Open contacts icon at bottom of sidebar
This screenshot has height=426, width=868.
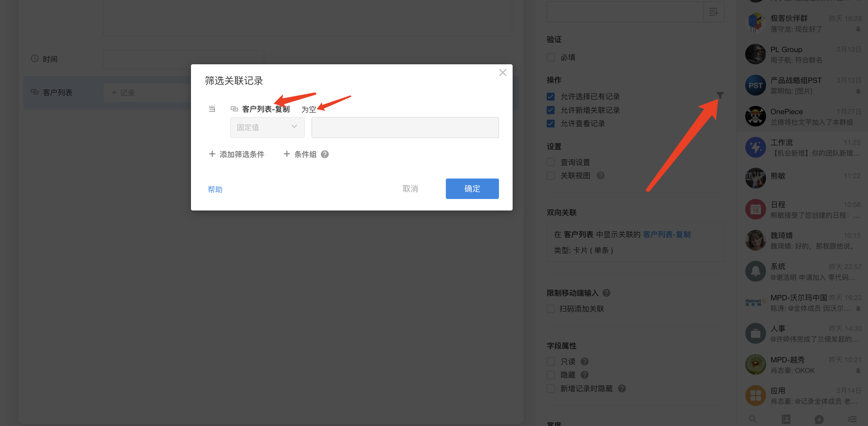pyautogui.click(x=786, y=419)
